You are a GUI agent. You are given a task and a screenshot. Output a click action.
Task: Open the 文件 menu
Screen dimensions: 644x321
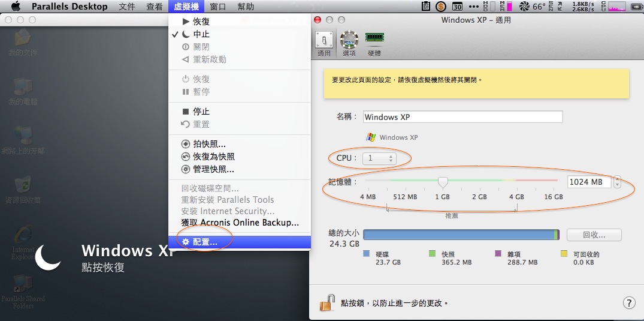coord(127,6)
